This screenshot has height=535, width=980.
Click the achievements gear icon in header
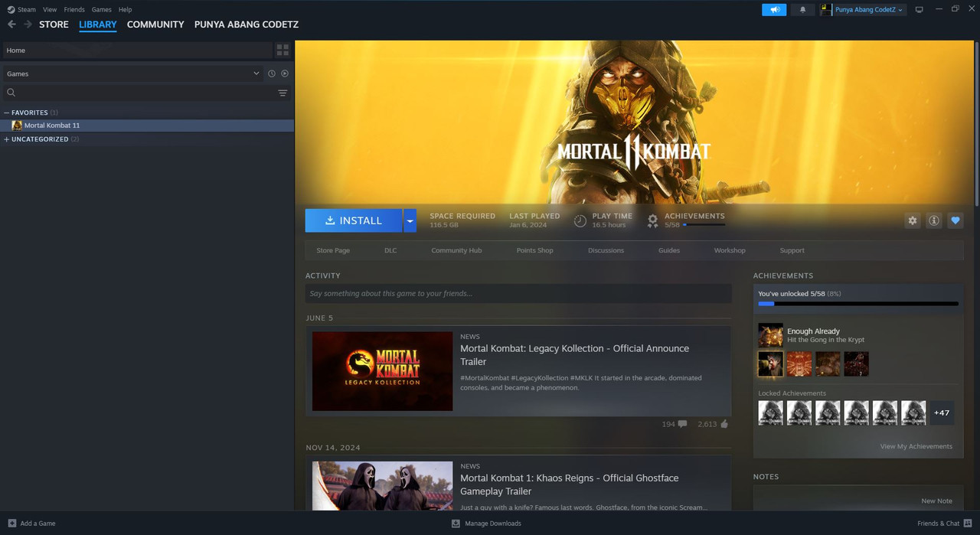point(652,220)
